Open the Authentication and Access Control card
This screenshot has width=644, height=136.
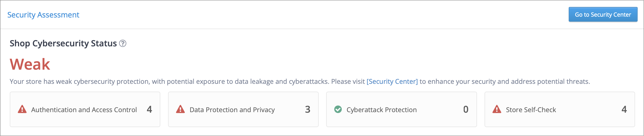85,109
